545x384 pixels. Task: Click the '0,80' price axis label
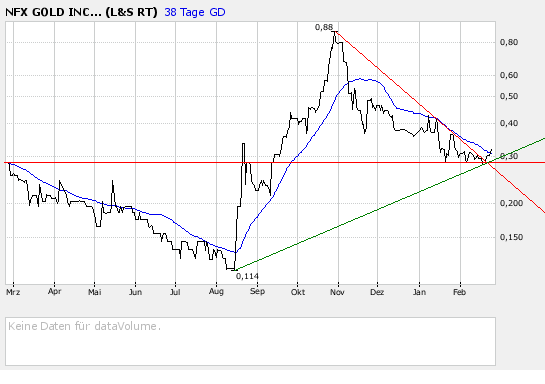pos(509,42)
